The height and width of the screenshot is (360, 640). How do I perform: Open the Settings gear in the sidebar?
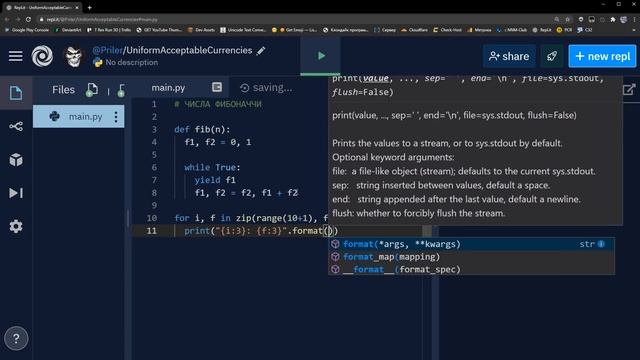click(16, 226)
